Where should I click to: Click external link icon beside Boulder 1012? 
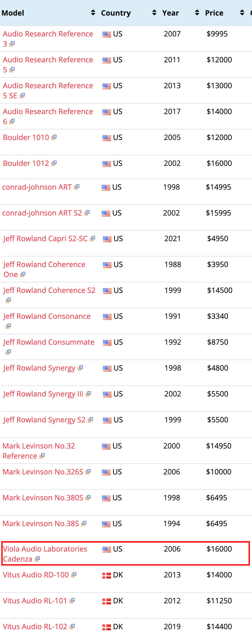point(54,163)
